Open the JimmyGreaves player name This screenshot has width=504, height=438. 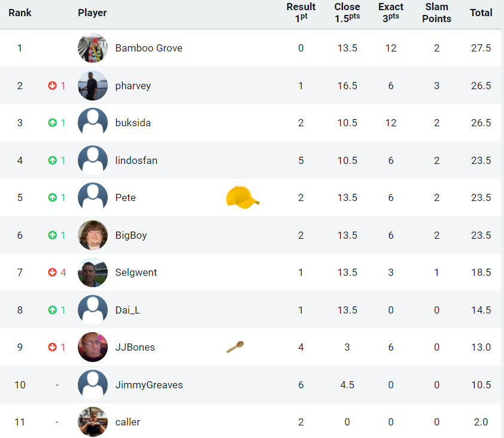[x=149, y=385]
